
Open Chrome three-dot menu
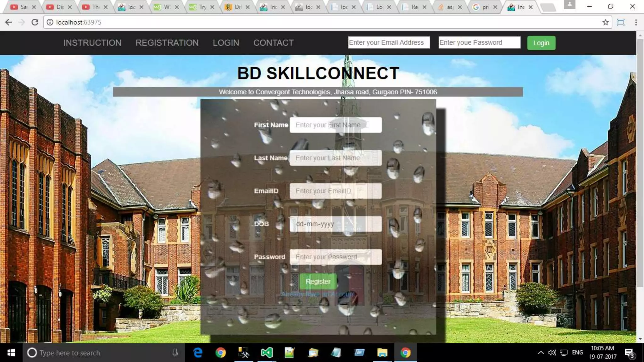point(636,22)
